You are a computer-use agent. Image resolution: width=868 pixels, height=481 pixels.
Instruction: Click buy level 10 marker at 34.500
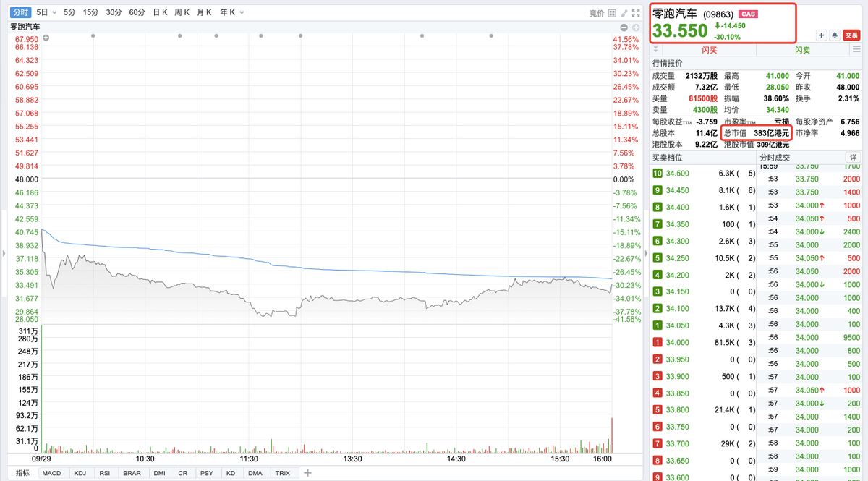[x=658, y=174]
